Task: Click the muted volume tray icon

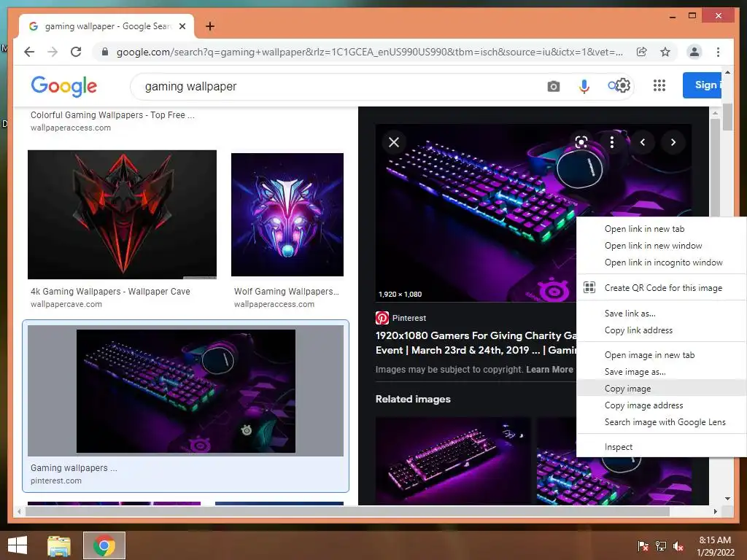Action: point(678,546)
